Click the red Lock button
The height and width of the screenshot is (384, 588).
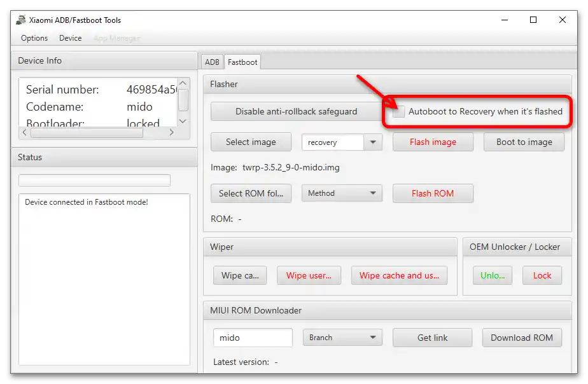point(542,275)
